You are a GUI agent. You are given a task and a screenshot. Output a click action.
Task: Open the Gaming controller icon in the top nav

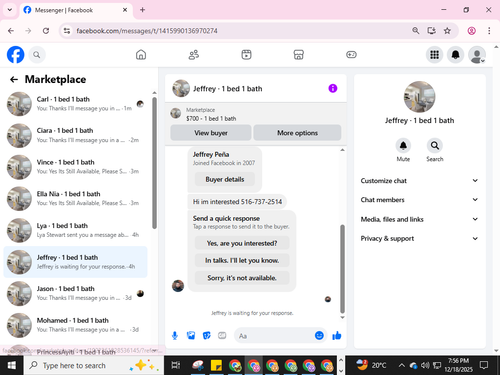[x=351, y=55]
